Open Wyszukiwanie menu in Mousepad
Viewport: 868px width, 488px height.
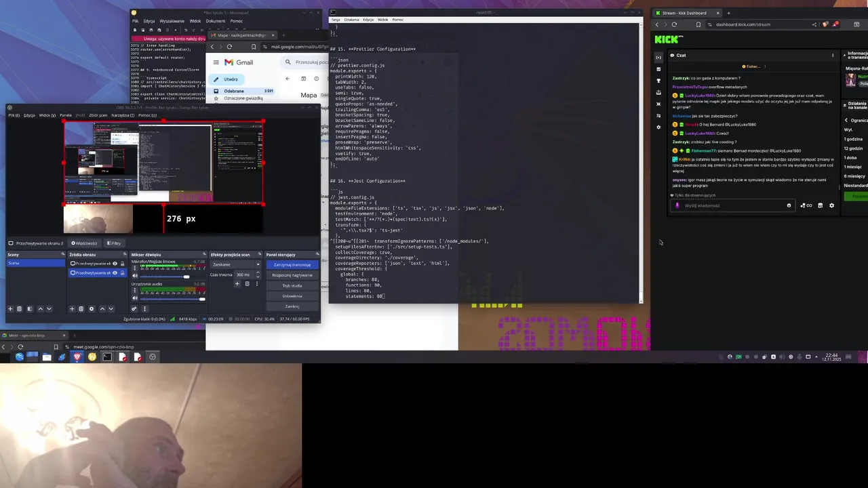(172, 21)
